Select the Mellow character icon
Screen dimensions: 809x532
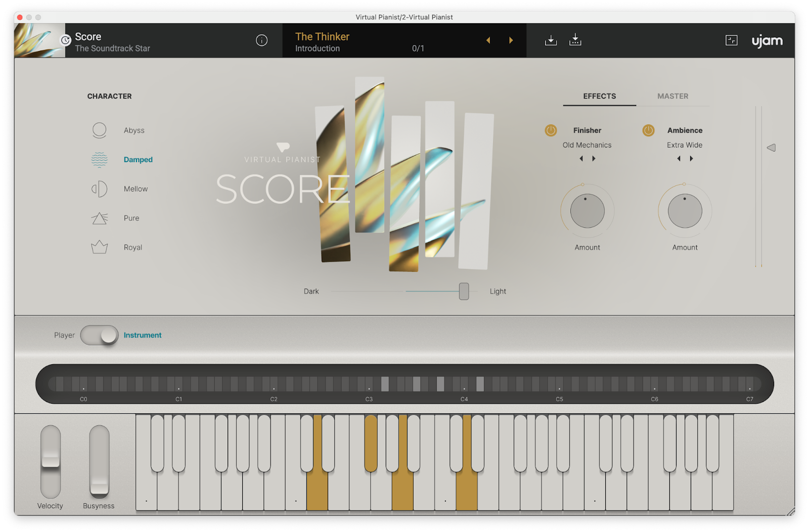tap(100, 189)
